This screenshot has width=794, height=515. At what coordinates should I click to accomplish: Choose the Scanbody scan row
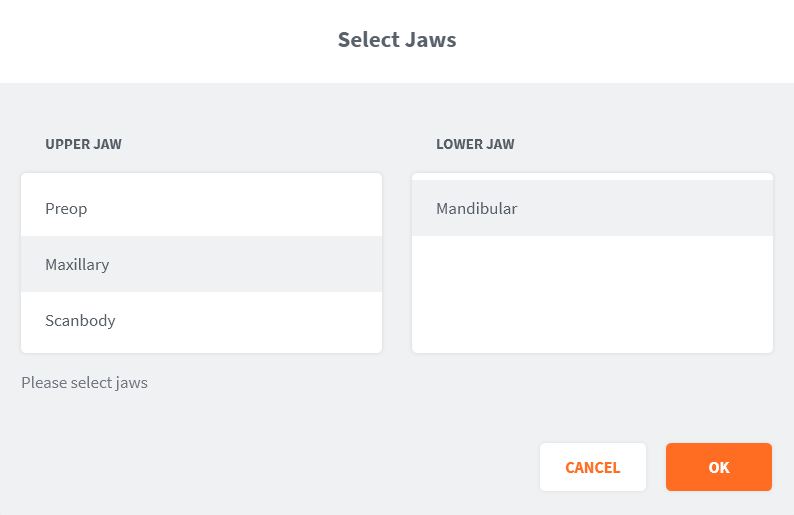pos(201,321)
